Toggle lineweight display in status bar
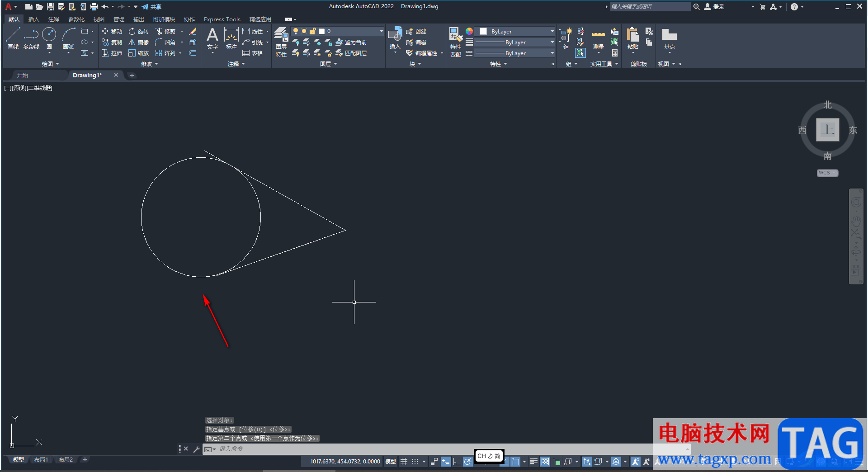Image resolution: width=868 pixels, height=472 pixels. (534, 462)
